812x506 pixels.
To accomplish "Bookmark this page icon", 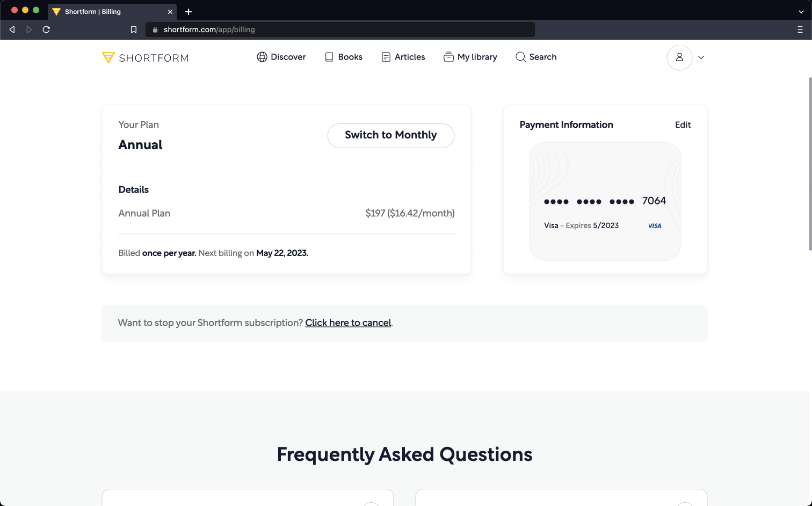I will click(134, 30).
